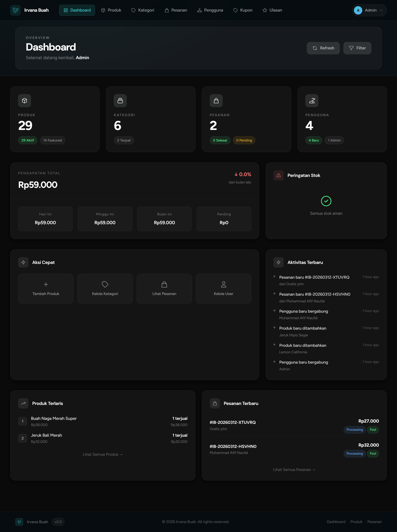This screenshot has height=532, width=397.
Task: Open the Kupon navigation tab
Action: point(243,10)
